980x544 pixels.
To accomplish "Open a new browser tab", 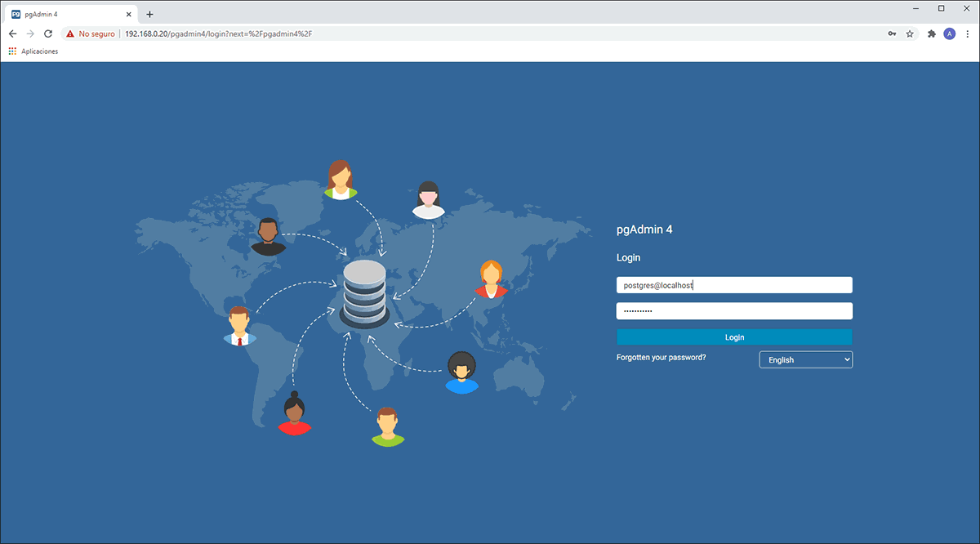I will [x=149, y=14].
